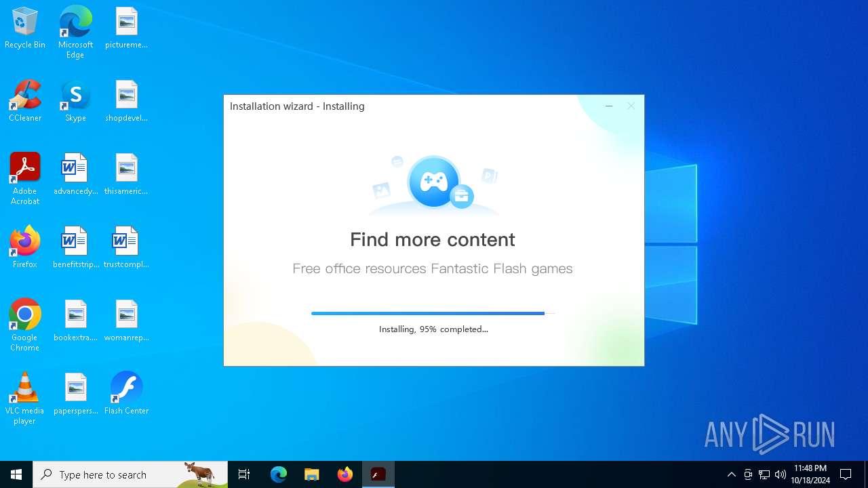Open Task View on the taskbar
868x488 pixels.
coord(244,474)
